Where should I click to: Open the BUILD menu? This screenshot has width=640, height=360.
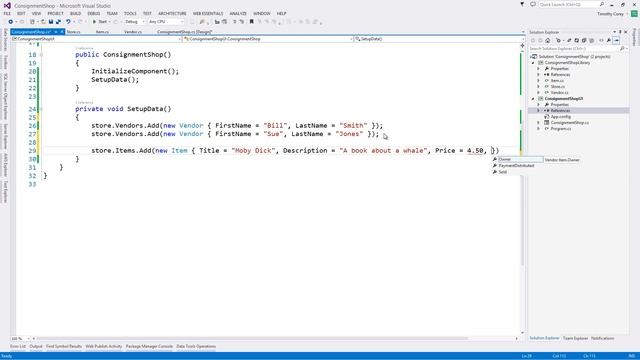76,13
